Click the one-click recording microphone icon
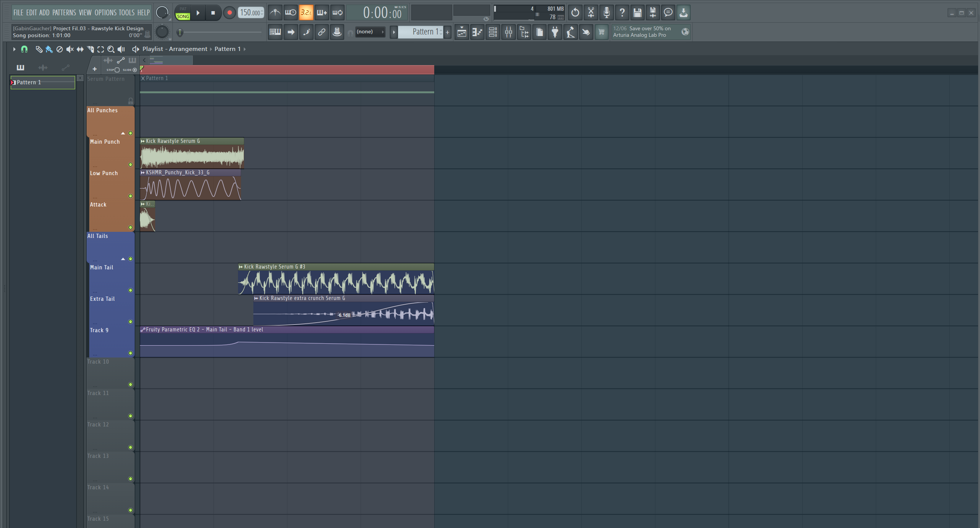 pos(606,13)
